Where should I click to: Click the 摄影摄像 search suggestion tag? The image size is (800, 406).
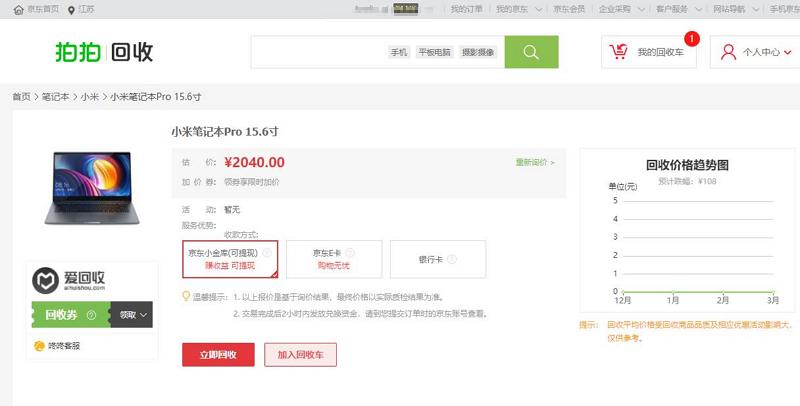pos(478,52)
